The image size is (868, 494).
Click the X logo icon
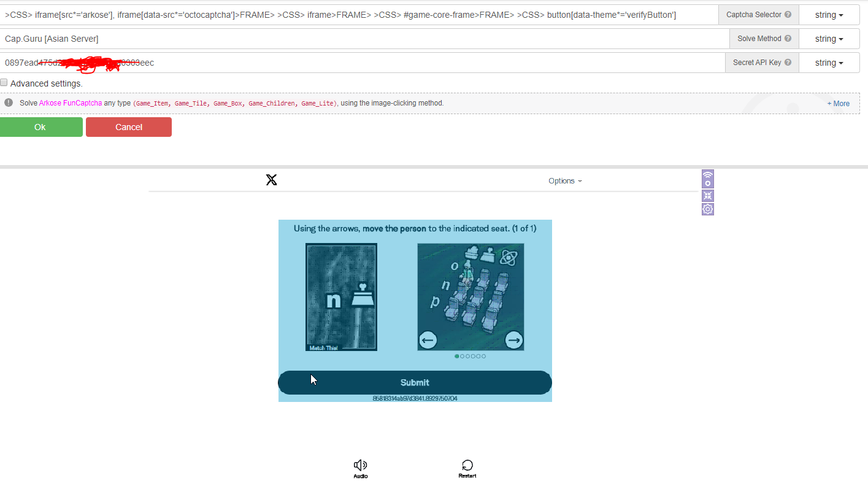click(x=271, y=180)
